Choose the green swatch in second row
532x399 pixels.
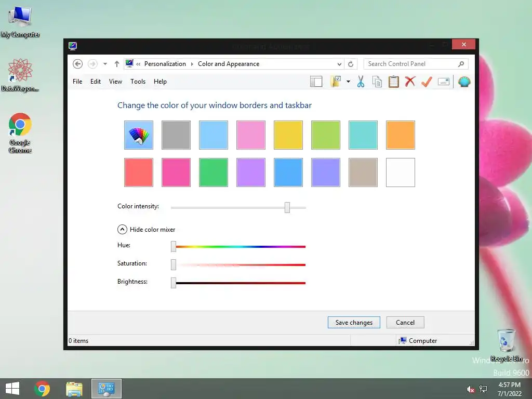(x=214, y=172)
